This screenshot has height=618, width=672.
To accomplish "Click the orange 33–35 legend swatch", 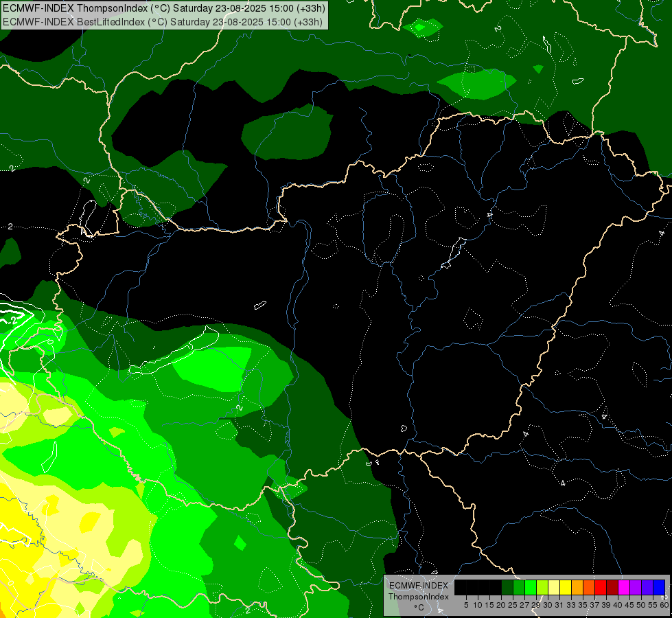I will click(x=577, y=587).
